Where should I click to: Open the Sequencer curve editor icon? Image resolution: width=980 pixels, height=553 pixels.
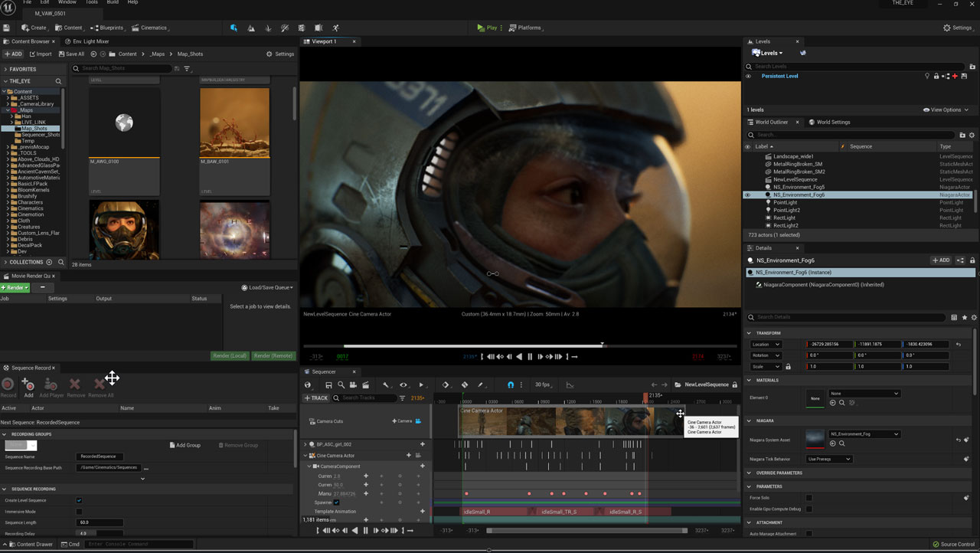pyautogui.click(x=569, y=384)
